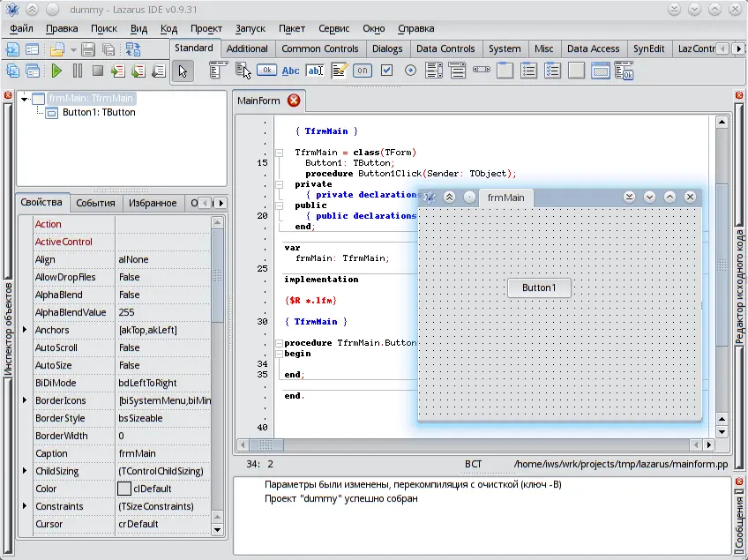Run the project with the green arrow

[56, 71]
